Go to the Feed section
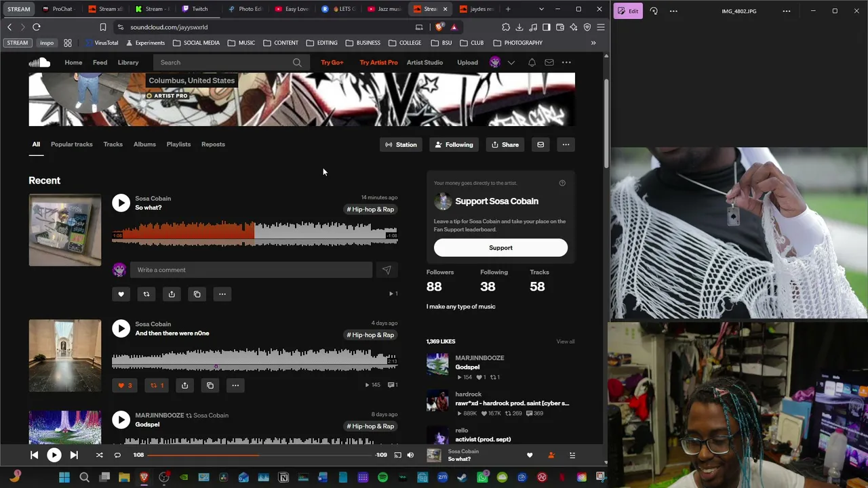This screenshot has width=868, height=488. pos(100,62)
